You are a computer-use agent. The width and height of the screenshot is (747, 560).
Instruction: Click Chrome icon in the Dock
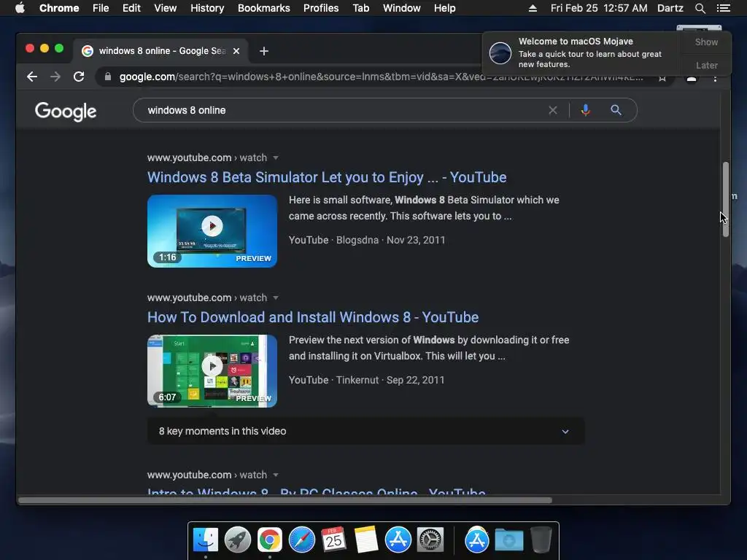pyautogui.click(x=270, y=540)
